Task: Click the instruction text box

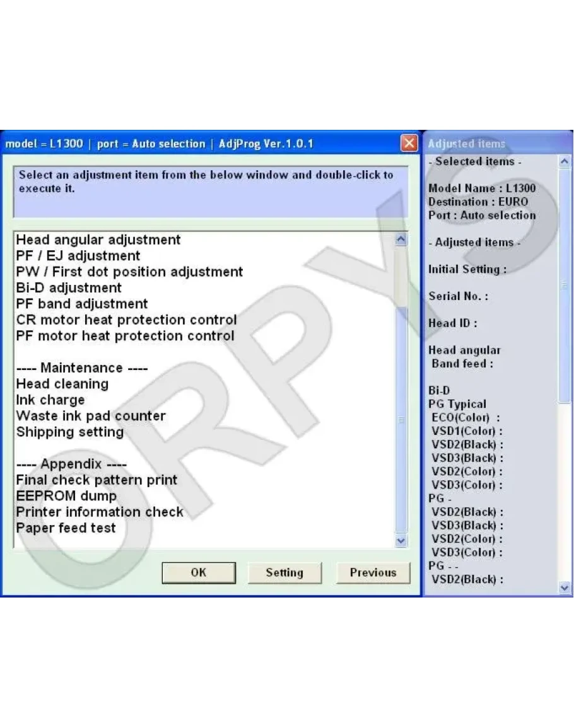Action: (211, 192)
